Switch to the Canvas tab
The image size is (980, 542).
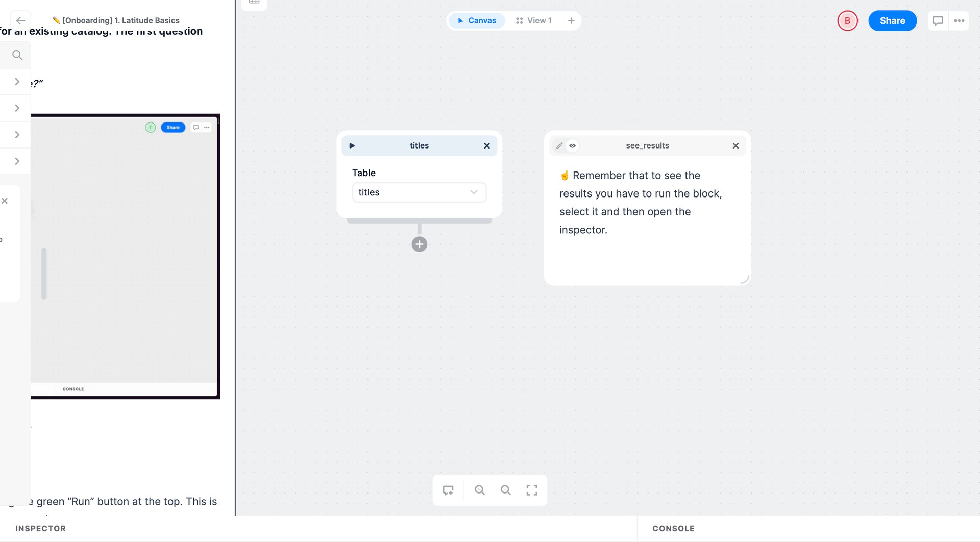coord(476,20)
